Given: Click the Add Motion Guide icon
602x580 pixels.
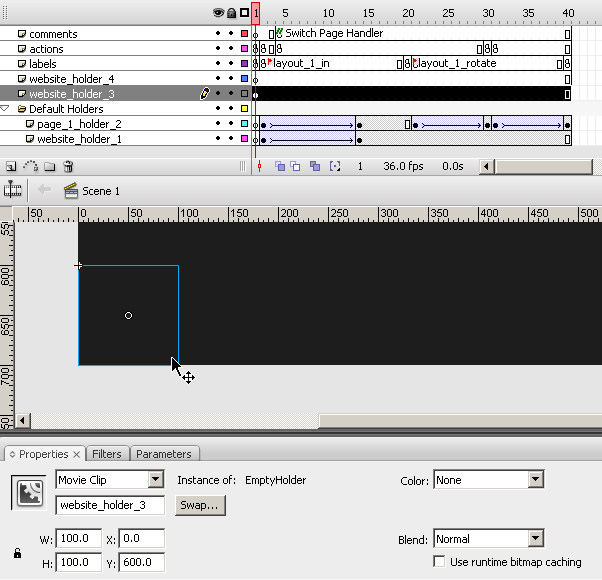Looking at the screenshot, I should (x=30, y=167).
